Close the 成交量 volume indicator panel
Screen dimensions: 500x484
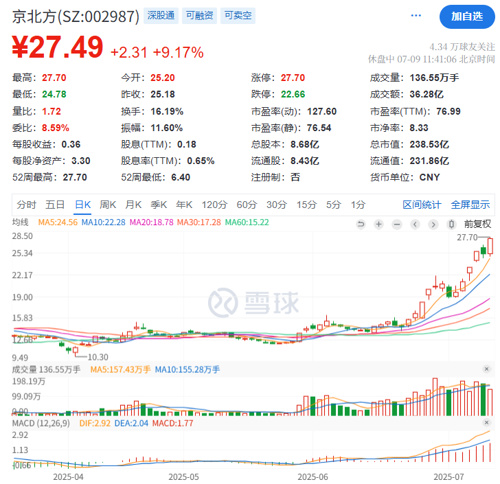click(486, 369)
